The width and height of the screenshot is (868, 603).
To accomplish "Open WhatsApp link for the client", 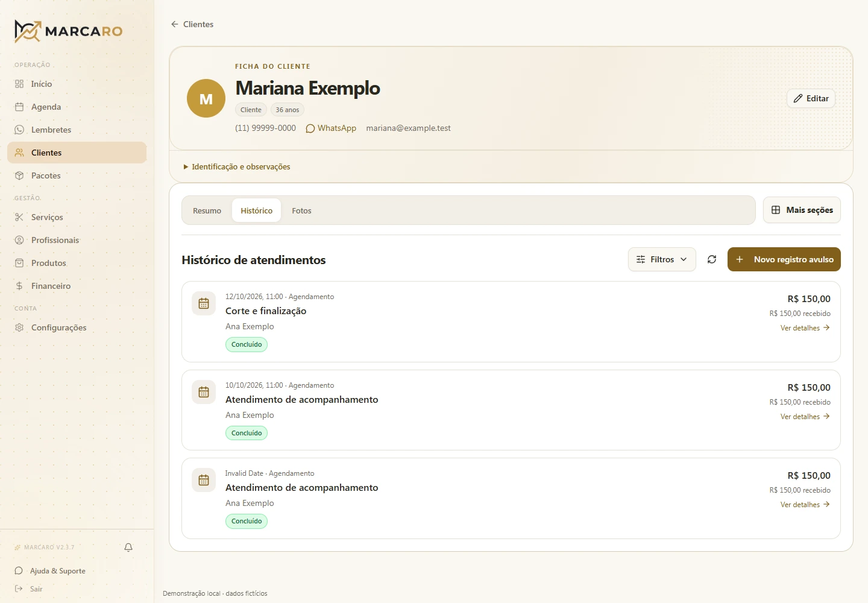I will 331,128.
